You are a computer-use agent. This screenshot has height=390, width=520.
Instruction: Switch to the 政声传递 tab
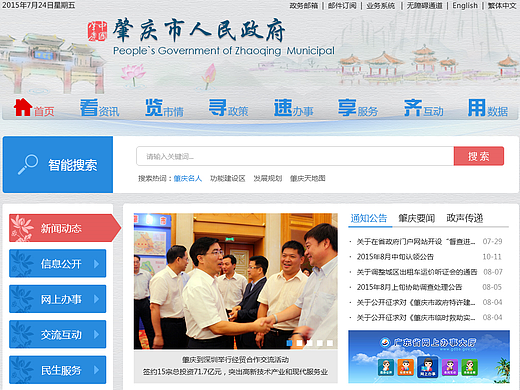click(x=465, y=218)
